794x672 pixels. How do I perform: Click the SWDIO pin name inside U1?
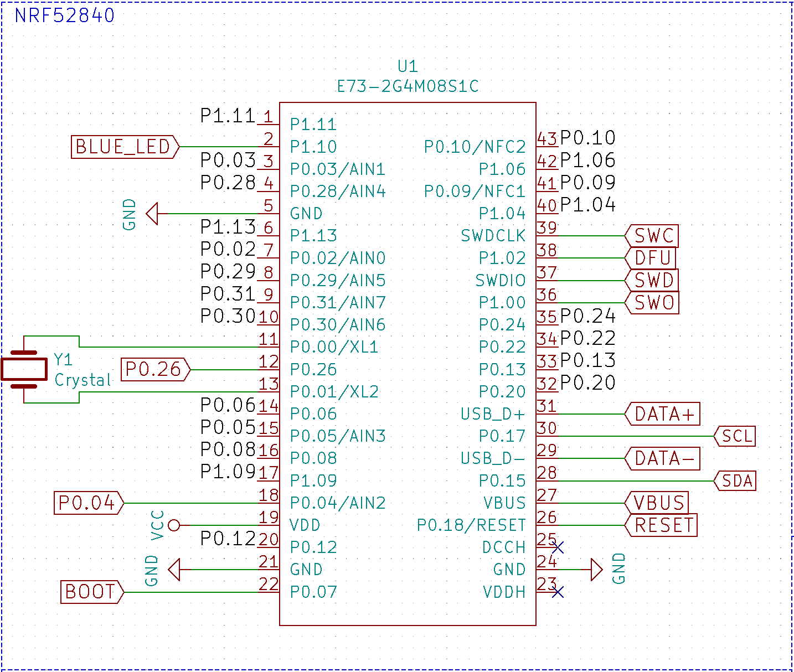[x=501, y=281]
